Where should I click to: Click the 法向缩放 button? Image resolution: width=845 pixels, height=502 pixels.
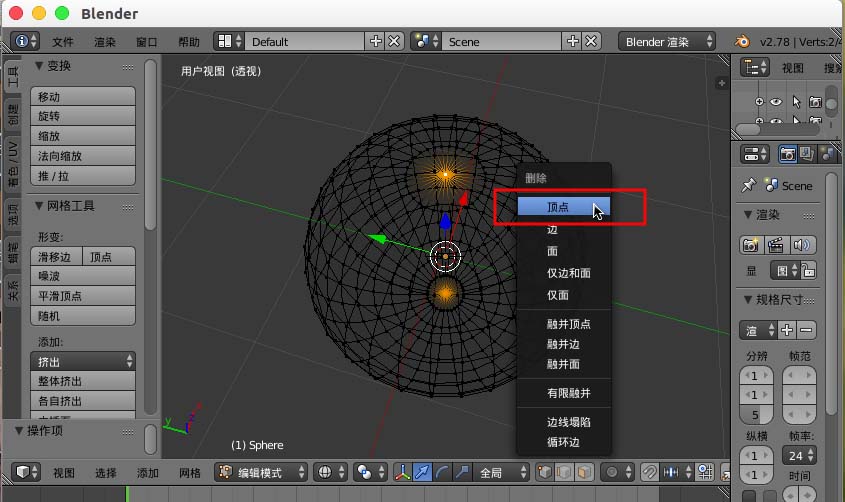[83, 156]
